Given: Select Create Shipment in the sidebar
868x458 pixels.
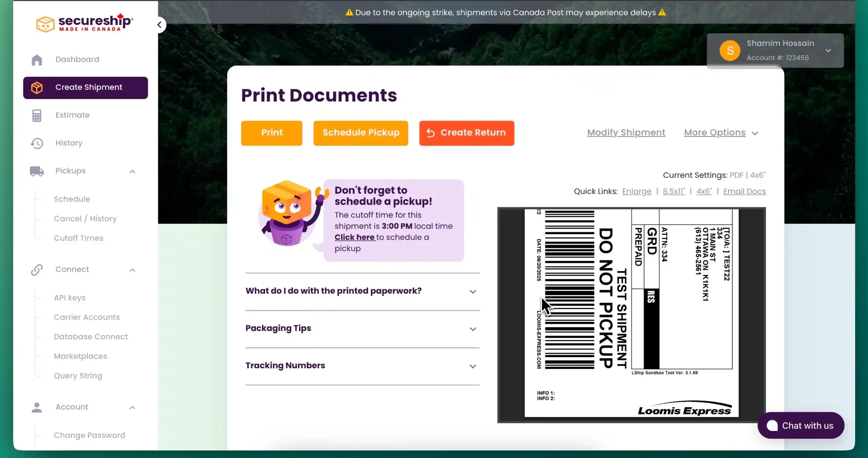Looking at the screenshot, I should tap(86, 87).
